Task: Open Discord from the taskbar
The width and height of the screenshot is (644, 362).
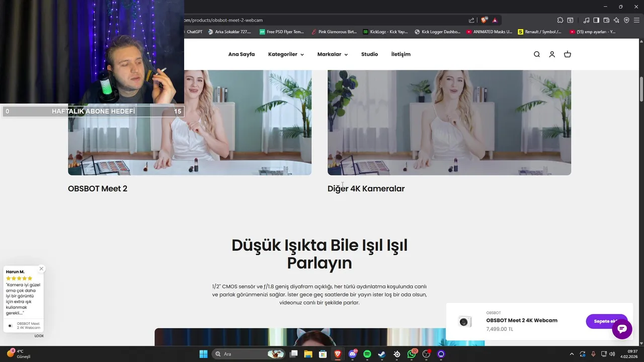Action: point(353,354)
